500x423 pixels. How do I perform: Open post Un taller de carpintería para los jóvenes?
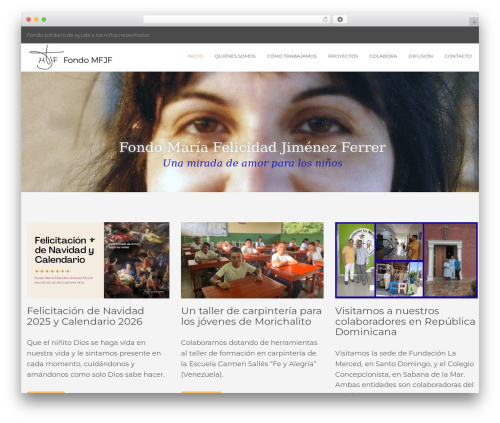(x=251, y=316)
